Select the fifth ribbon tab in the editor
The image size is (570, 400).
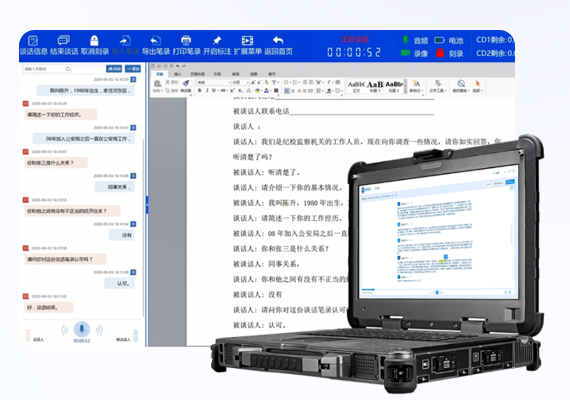click(236, 74)
